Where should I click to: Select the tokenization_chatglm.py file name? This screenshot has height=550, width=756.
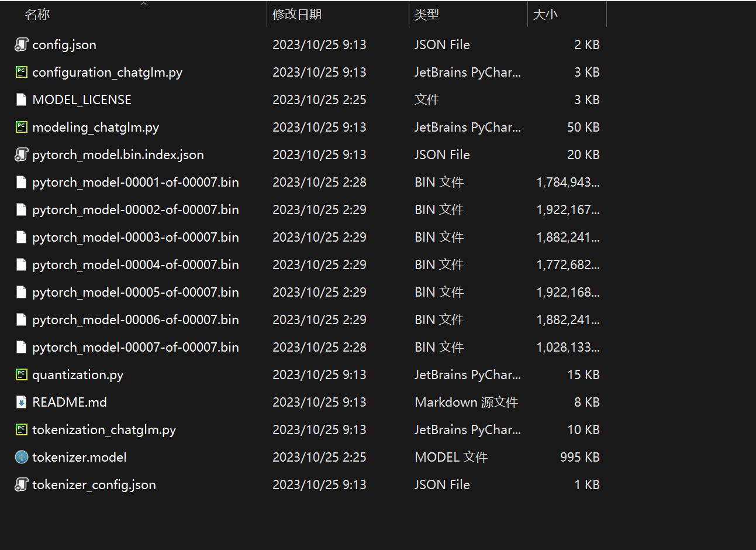tap(104, 429)
